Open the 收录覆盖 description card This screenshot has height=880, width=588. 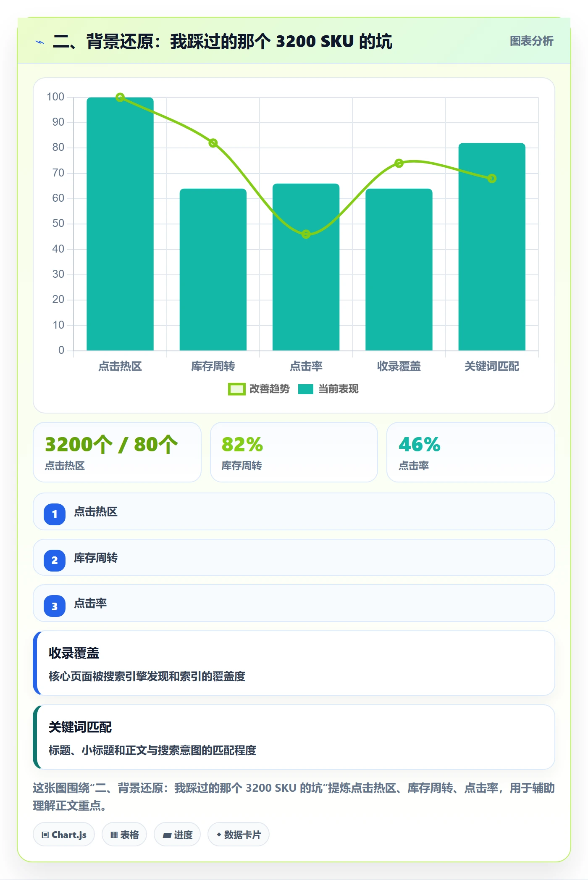(x=294, y=663)
